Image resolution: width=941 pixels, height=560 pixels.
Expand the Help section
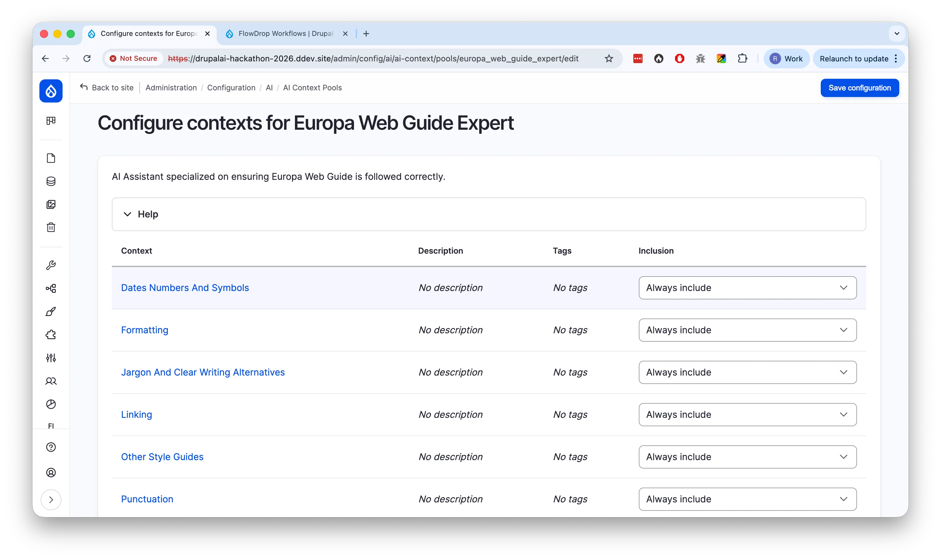point(142,214)
